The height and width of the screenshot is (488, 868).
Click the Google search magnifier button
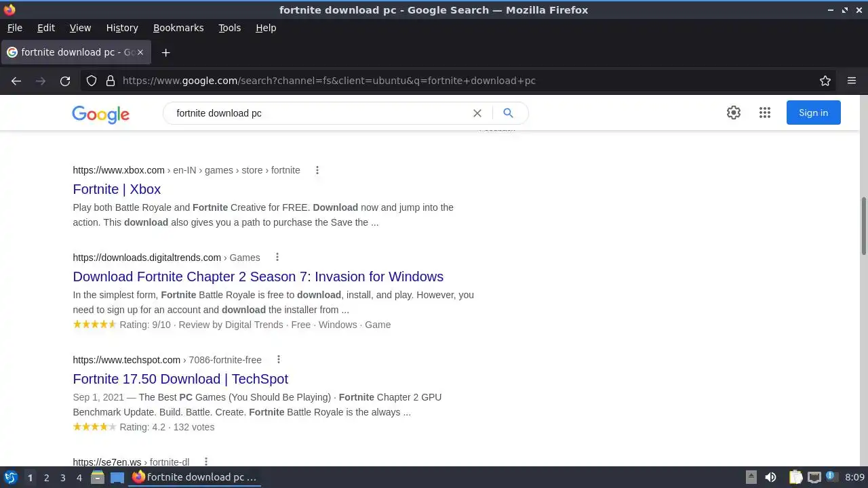(508, 113)
